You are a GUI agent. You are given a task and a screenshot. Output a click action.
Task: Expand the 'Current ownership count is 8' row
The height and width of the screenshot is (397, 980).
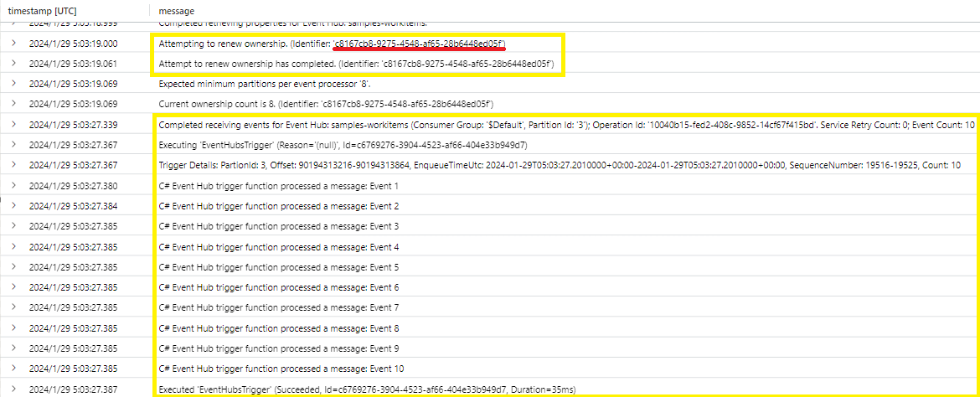[x=13, y=104]
